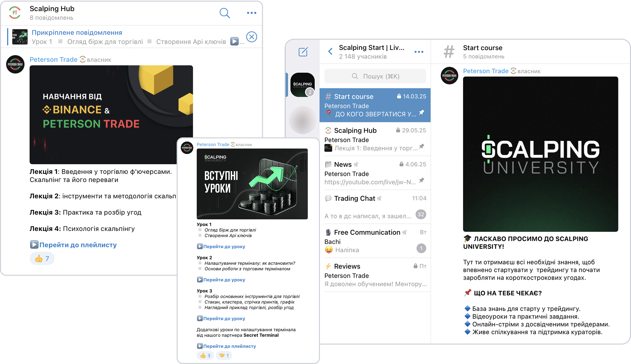Toggle the thumbs-up reaction showing 3
Image resolution: width=631 pixels, height=364 pixels.
(205, 355)
